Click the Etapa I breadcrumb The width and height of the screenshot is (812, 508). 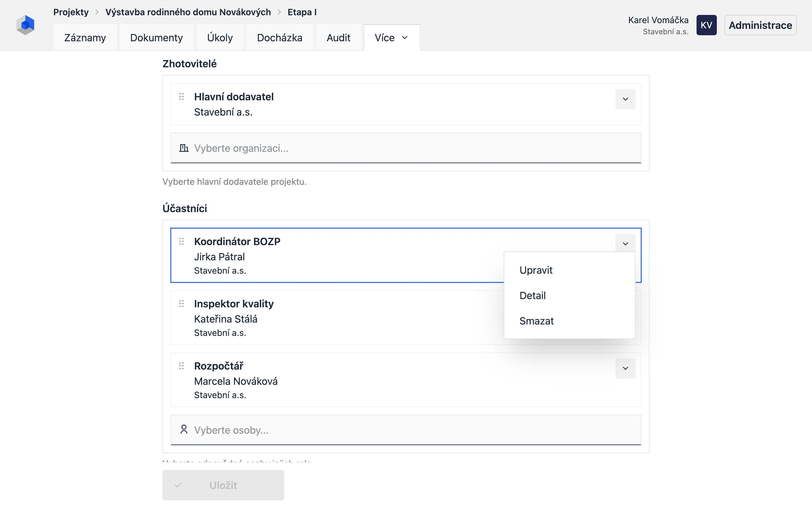click(302, 12)
